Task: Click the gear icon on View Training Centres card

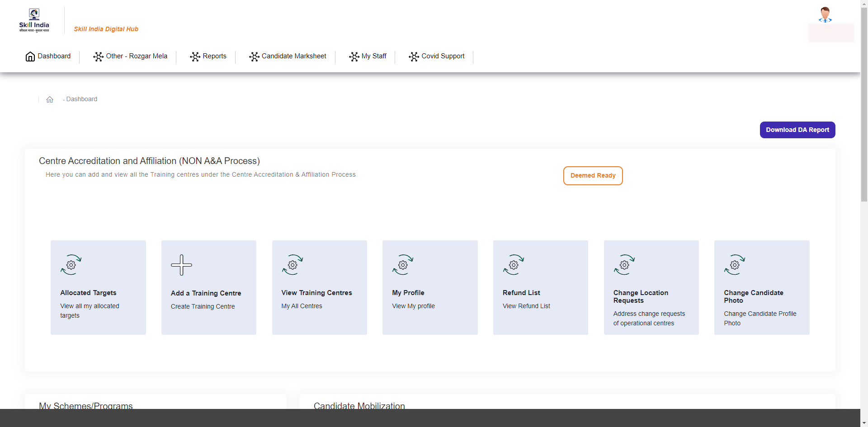Action: point(292,265)
